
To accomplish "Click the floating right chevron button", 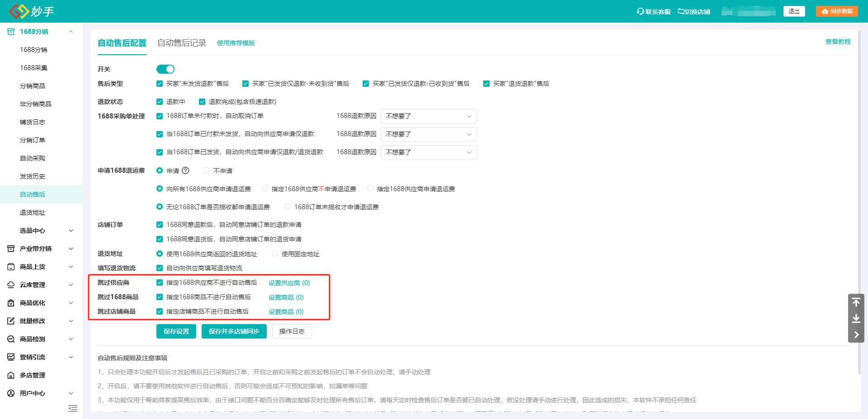I will coord(856,335).
